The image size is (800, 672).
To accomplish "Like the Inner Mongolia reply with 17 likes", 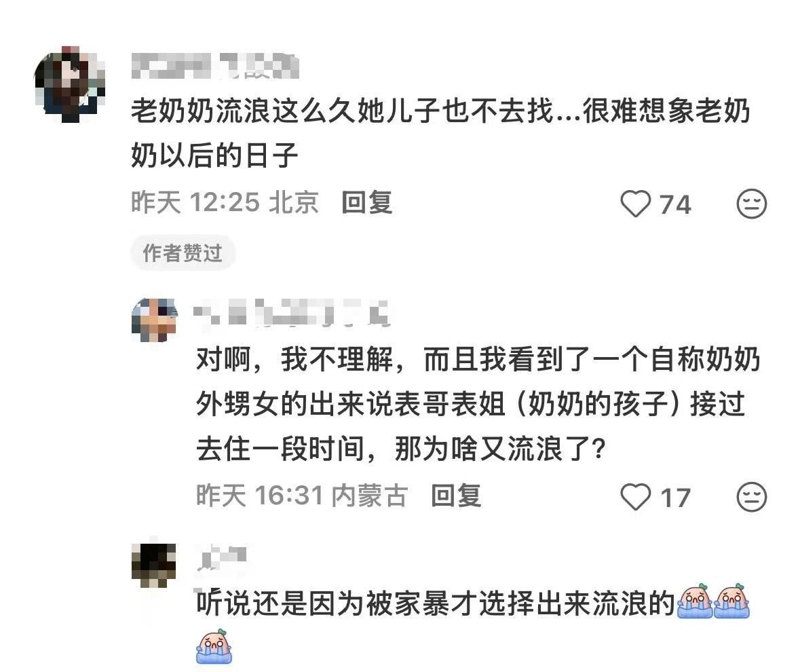I will coord(636,496).
